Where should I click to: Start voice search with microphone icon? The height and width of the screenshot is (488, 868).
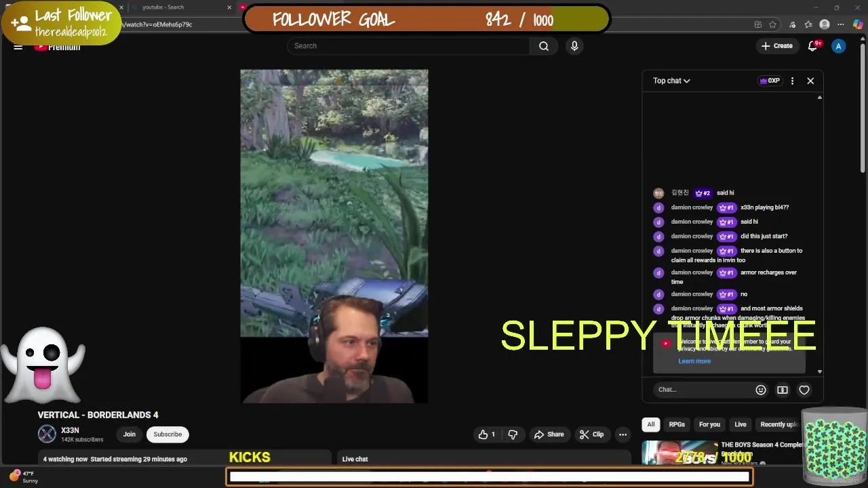point(574,46)
